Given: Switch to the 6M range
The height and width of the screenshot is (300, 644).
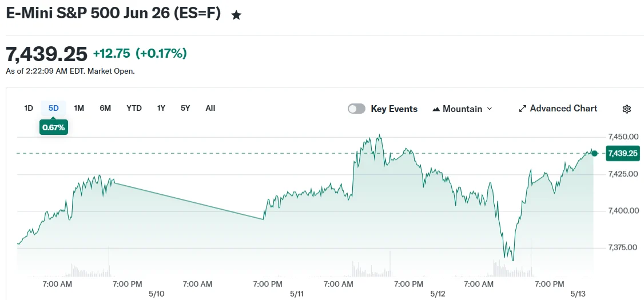Looking at the screenshot, I should coord(105,109).
